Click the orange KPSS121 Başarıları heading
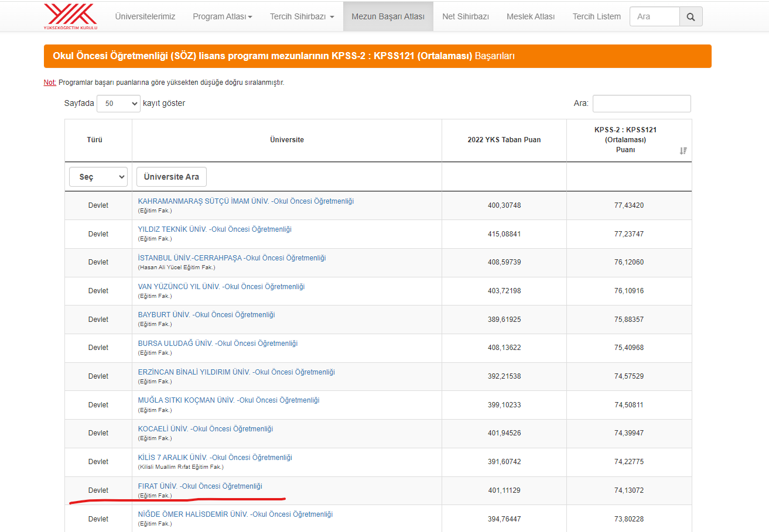 tap(378, 56)
